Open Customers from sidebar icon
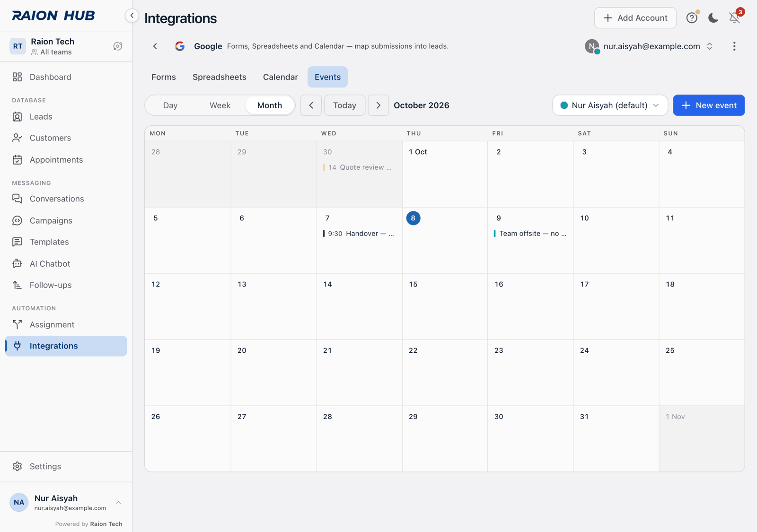This screenshot has width=757, height=532. [18, 138]
